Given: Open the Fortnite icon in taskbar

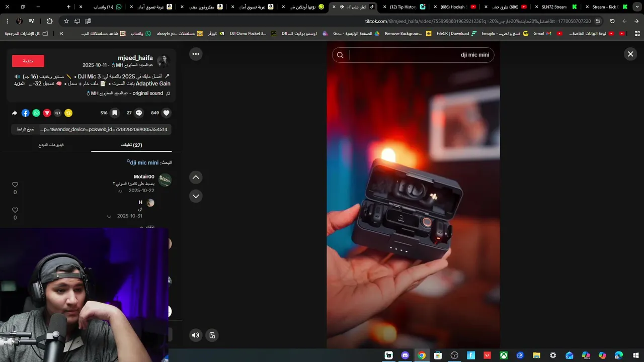Looking at the screenshot, I should pyautogui.click(x=471, y=355).
